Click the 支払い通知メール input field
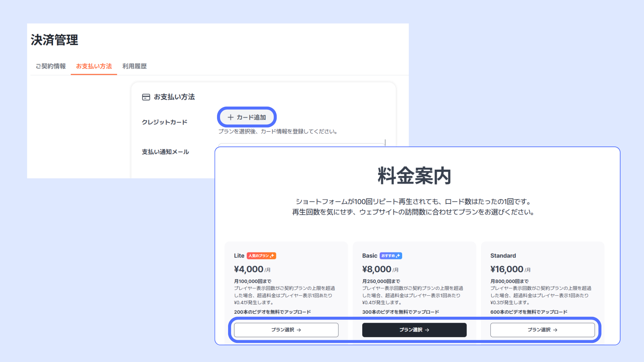The width and height of the screenshot is (644, 362). (x=301, y=145)
